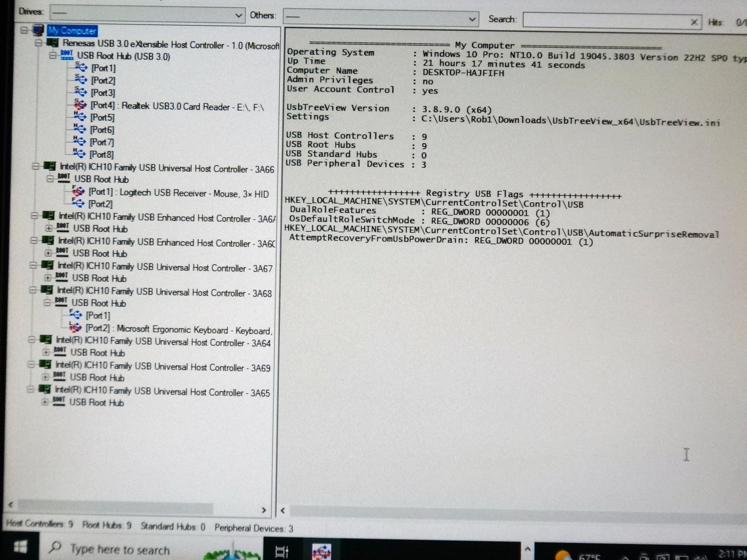Open the Windows Start menu
Viewport: 747px width, 560px height.
pyautogui.click(x=20, y=546)
